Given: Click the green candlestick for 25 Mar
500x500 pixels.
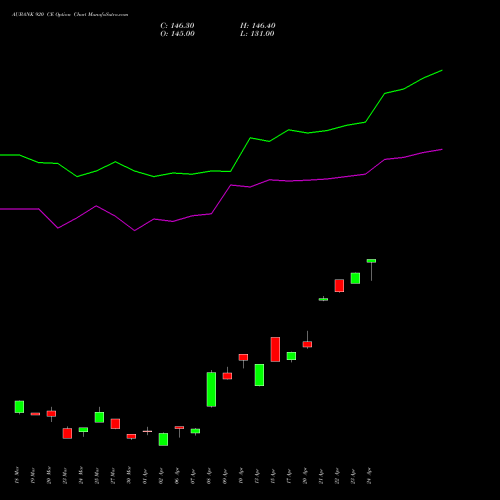Looking at the screenshot, I should (99, 417).
